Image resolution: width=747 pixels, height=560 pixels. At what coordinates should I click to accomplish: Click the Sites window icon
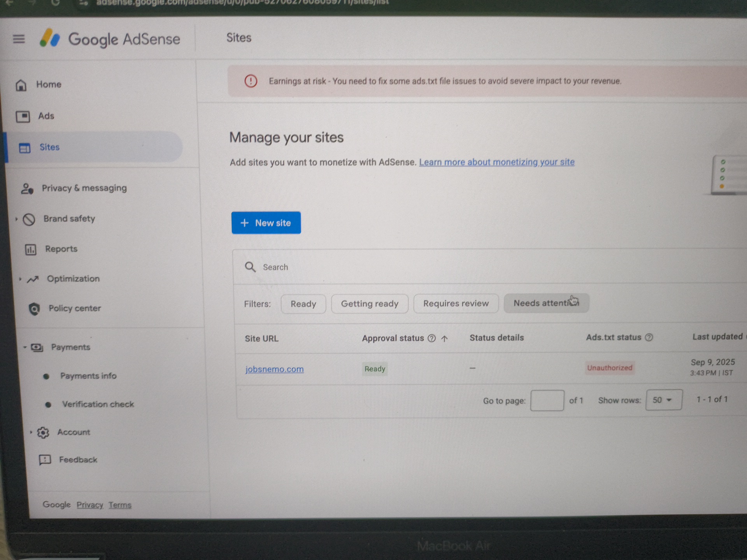[25, 148]
